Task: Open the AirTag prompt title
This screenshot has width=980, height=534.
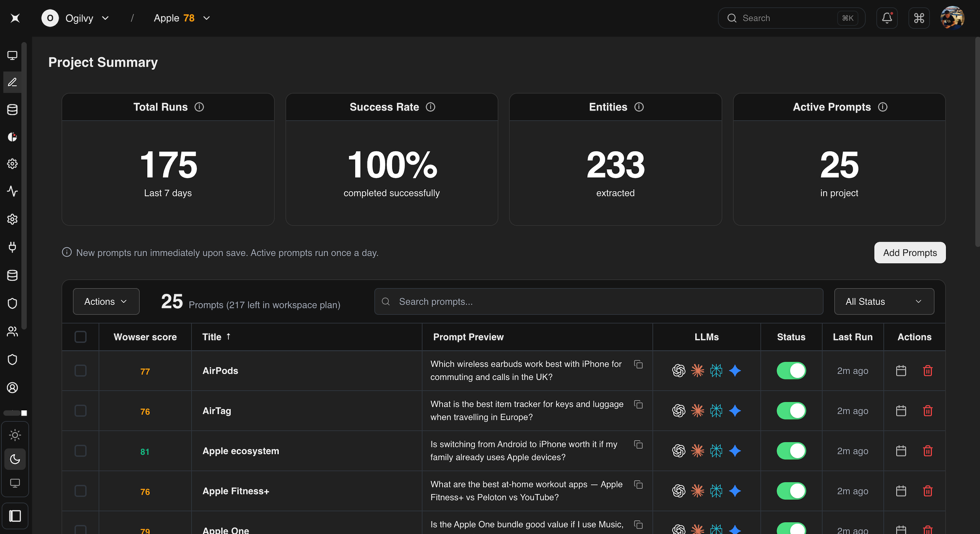Action: point(217,411)
